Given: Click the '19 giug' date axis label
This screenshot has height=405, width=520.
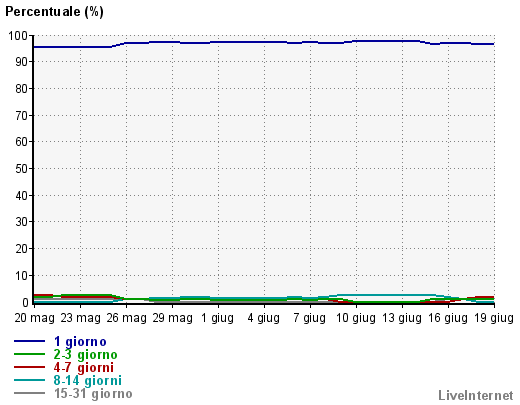Looking at the screenshot, I should click(494, 318).
